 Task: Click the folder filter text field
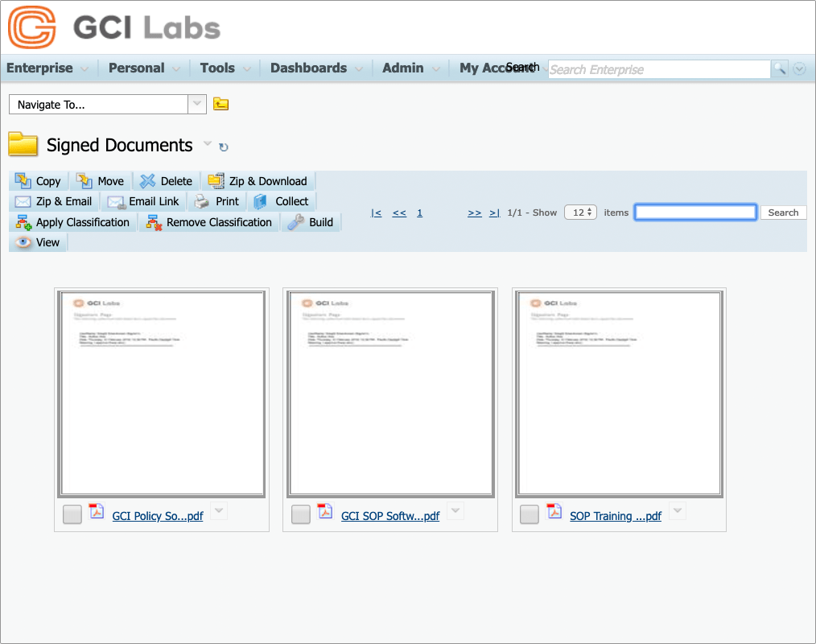(695, 212)
